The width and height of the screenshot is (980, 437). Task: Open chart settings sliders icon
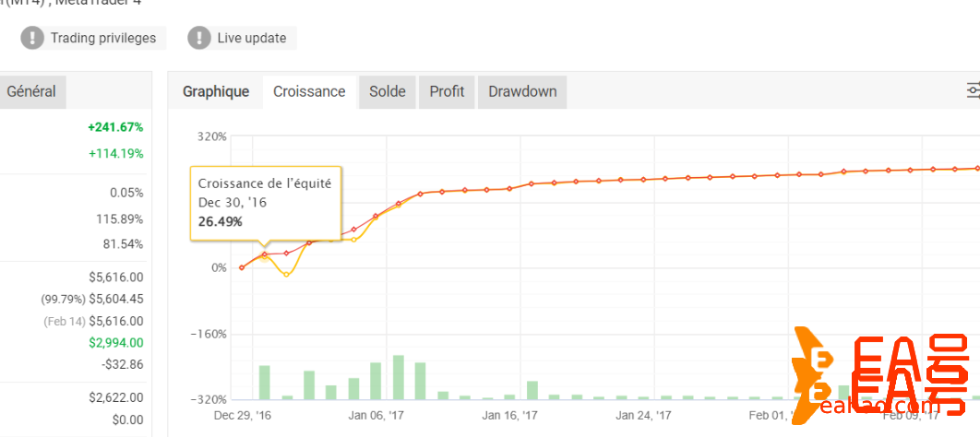point(974,90)
